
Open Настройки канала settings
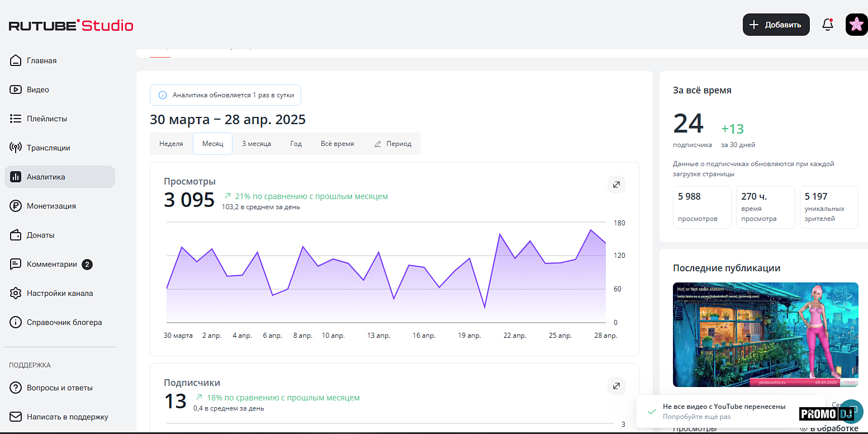(59, 293)
